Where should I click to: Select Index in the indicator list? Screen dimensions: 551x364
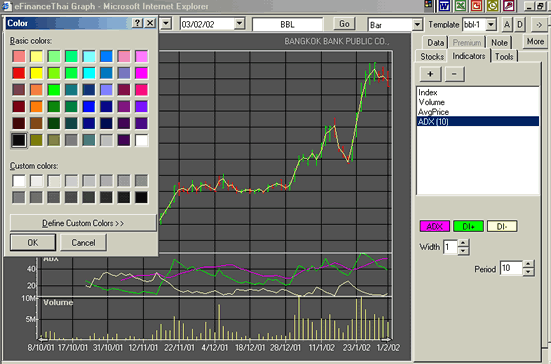(478, 92)
